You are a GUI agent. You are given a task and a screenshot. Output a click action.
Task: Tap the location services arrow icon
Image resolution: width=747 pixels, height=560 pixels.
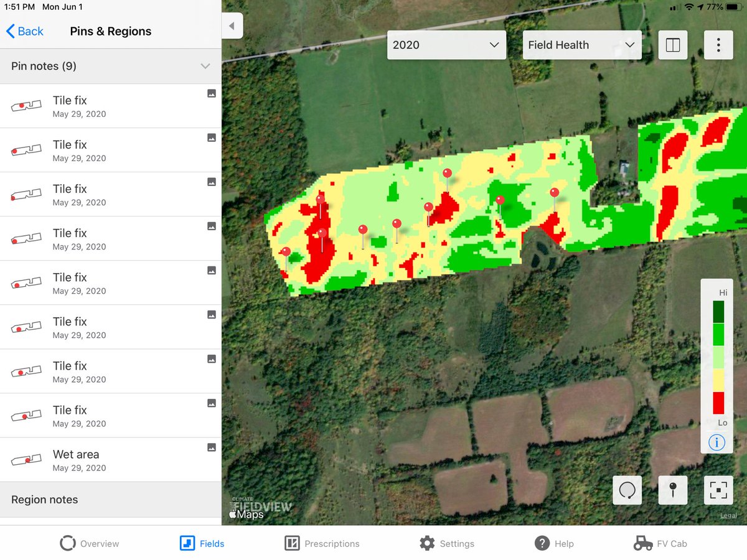pyautogui.click(x=701, y=7)
